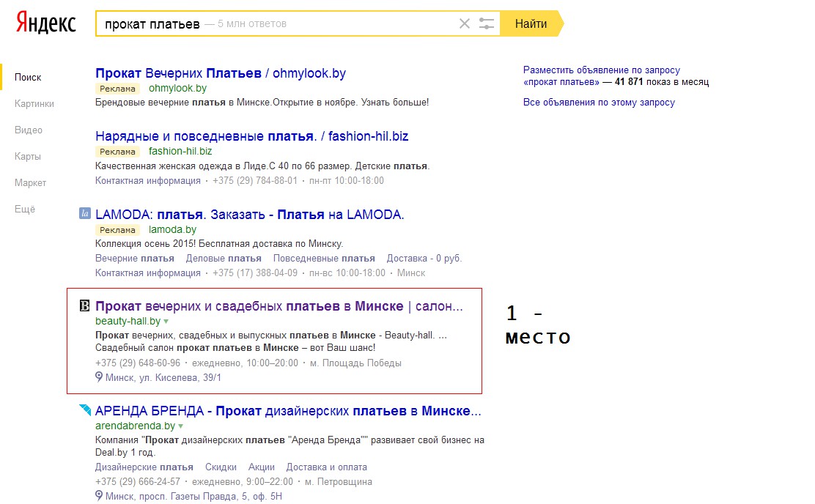
Task: Click address Минск, ул. Киселева, 39/1
Action: [x=163, y=378]
